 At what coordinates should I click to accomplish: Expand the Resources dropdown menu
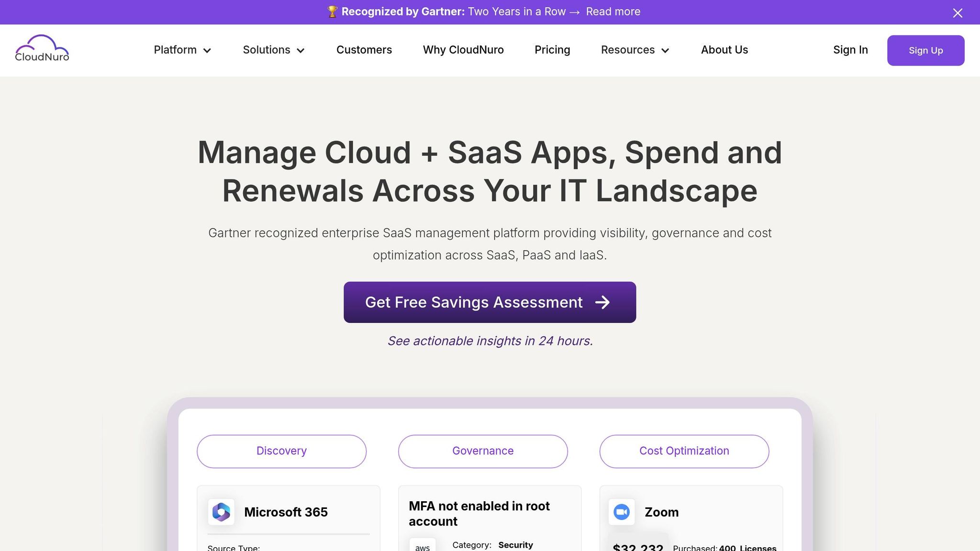[x=635, y=50]
